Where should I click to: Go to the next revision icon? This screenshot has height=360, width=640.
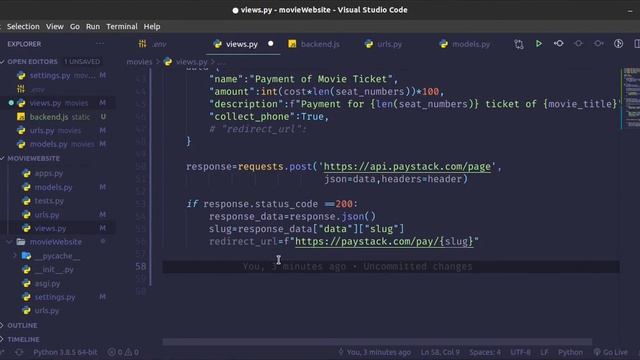(x=598, y=44)
